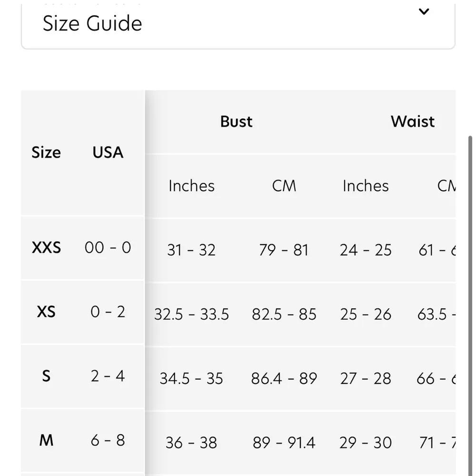Click the Size column header
Screen dimensions: 476x476
pyautogui.click(x=46, y=152)
